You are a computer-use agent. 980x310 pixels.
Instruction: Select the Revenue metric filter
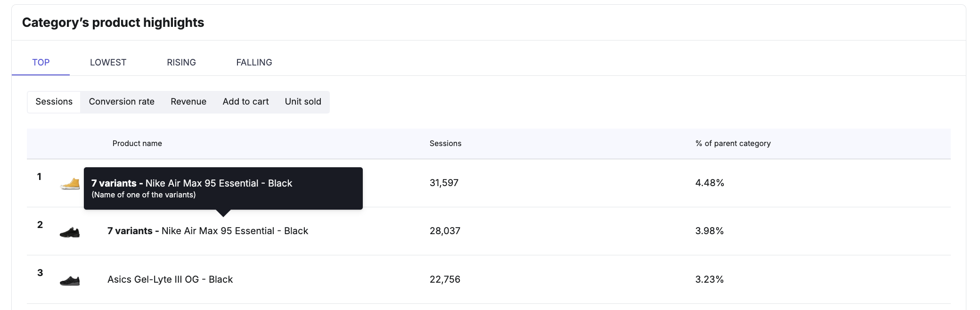(188, 102)
